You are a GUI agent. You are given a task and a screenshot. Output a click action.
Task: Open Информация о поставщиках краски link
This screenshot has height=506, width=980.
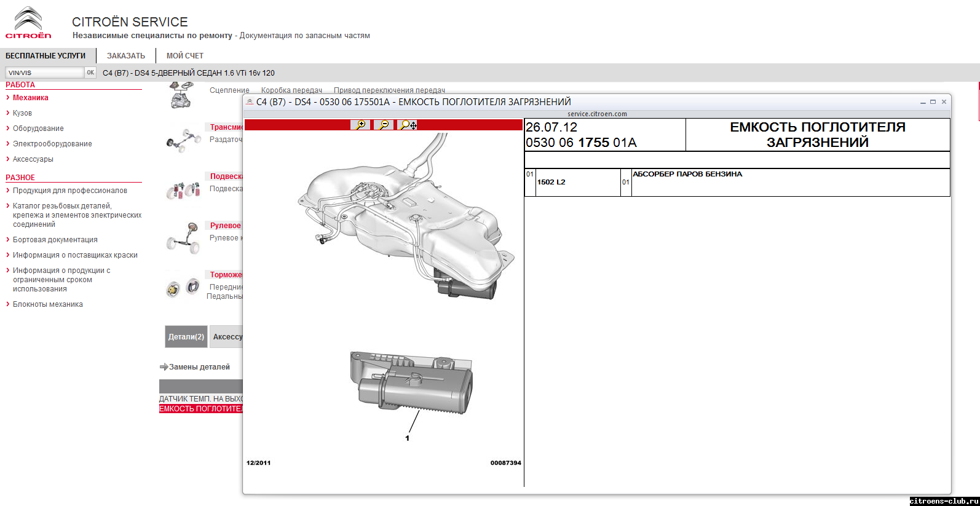pyautogui.click(x=75, y=255)
